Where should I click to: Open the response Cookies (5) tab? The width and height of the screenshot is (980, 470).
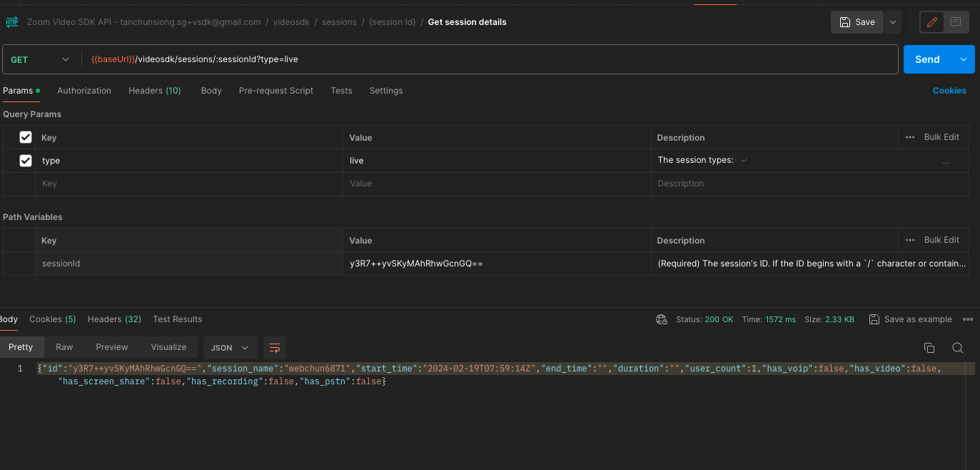(53, 319)
